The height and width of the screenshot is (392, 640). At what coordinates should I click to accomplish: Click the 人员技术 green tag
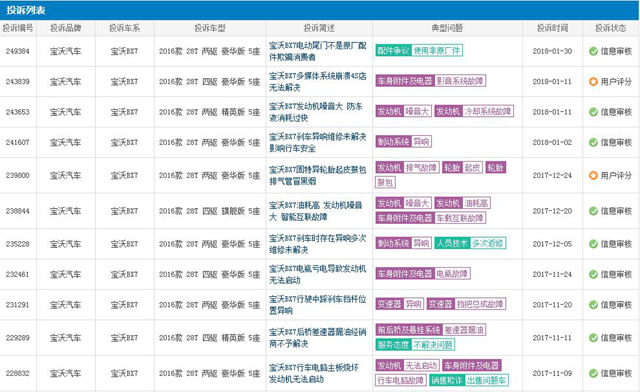452,243
